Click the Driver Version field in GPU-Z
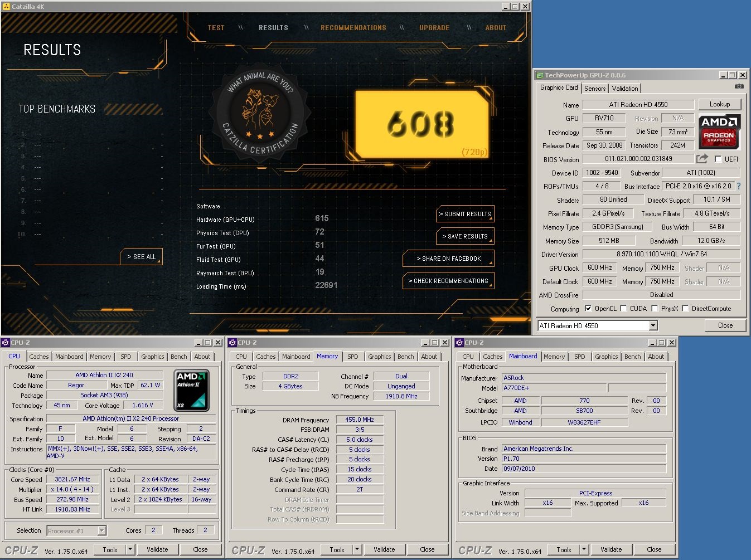This screenshot has width=751, height=560. pos(662,254)
